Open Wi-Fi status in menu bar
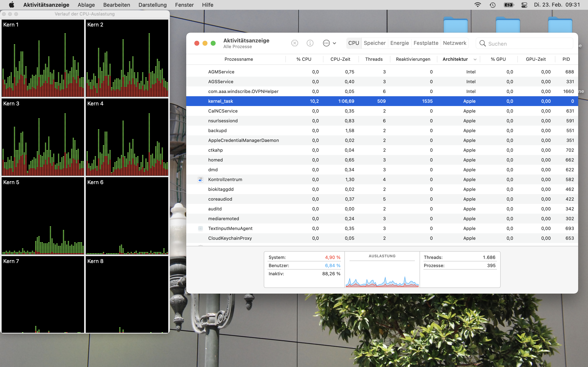Viewport: 588px width, 367px height. pos(478,5)
